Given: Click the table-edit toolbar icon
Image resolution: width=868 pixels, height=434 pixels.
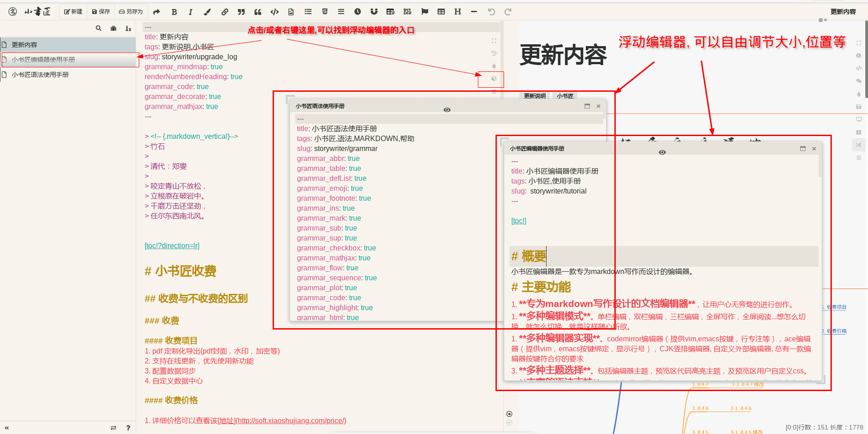Looking at the screenshot, I should click(391, 12).
